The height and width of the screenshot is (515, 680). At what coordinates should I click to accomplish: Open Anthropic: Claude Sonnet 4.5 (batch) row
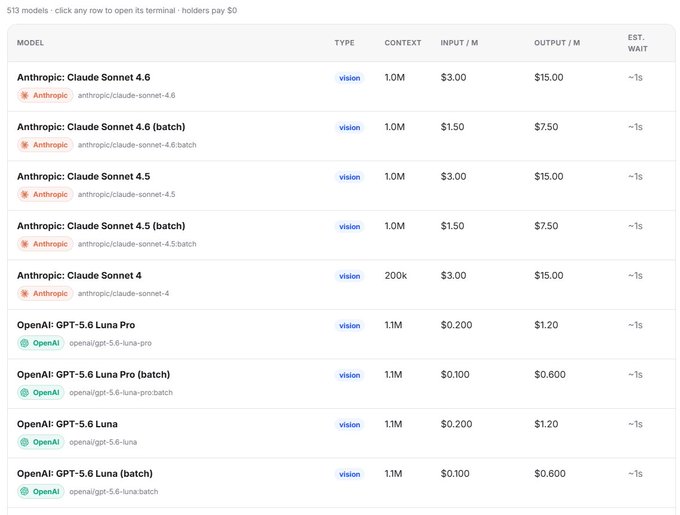(341, 235)
